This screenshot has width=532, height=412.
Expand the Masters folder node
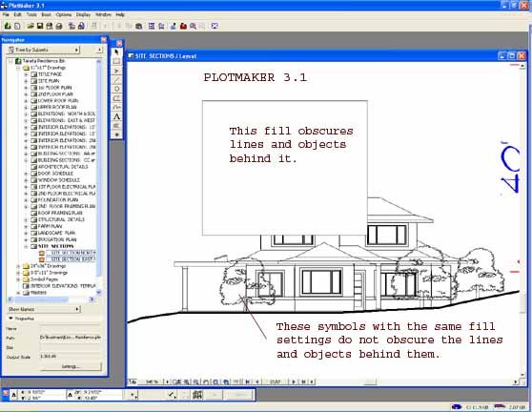click(18, 293)
